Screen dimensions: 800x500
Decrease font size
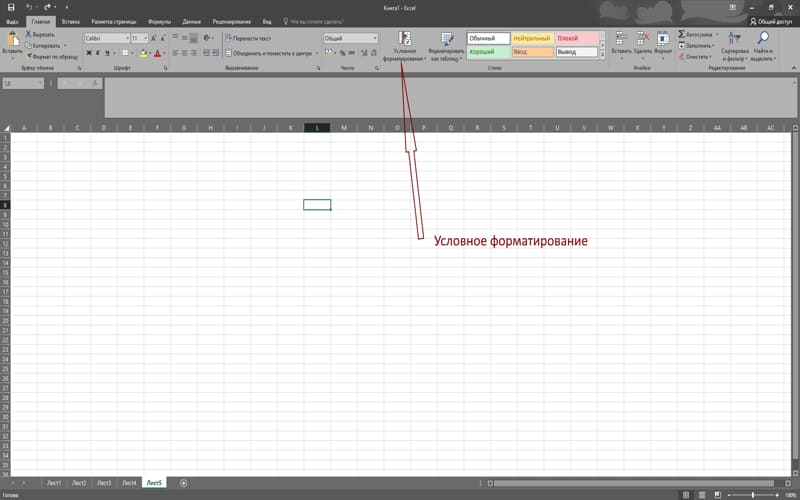(x=163, y=38)
